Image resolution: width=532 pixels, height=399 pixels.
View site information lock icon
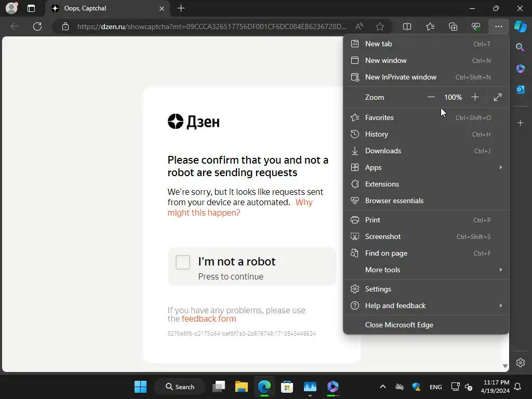[65, 26]
